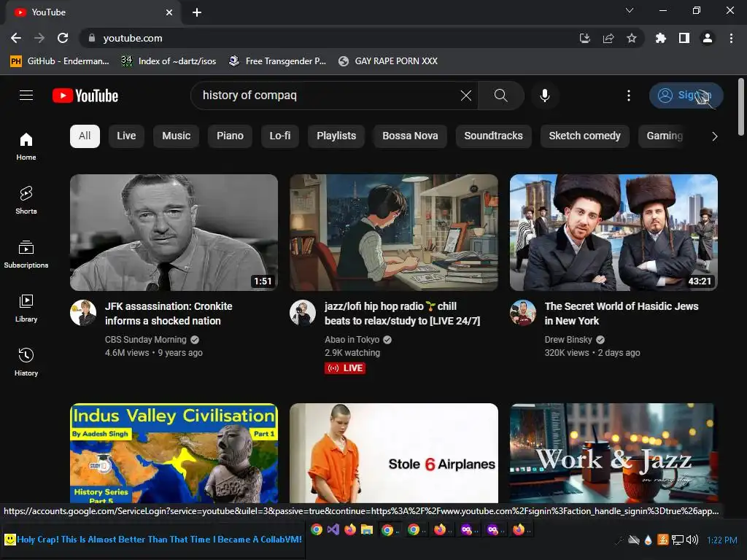This screenshot has width=747, height=560.
Task: Click the browser back arrow
Action: point(16,38)
